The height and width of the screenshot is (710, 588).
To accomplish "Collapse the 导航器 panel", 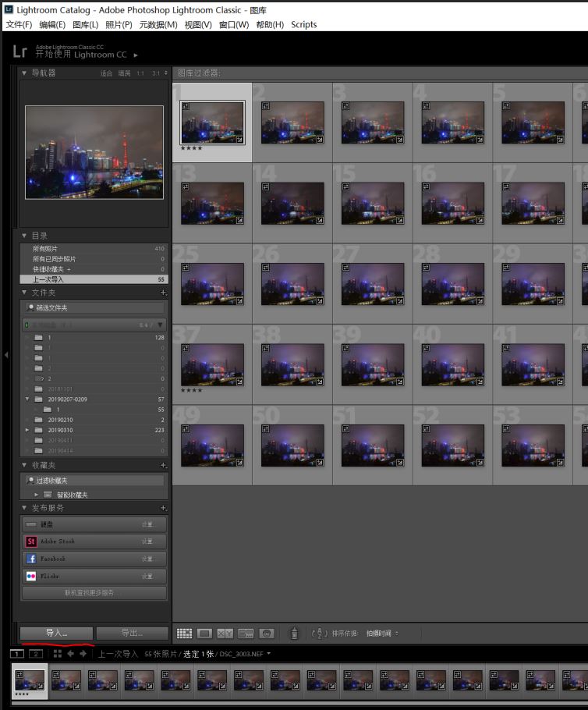I will click(x=24, y=73).
